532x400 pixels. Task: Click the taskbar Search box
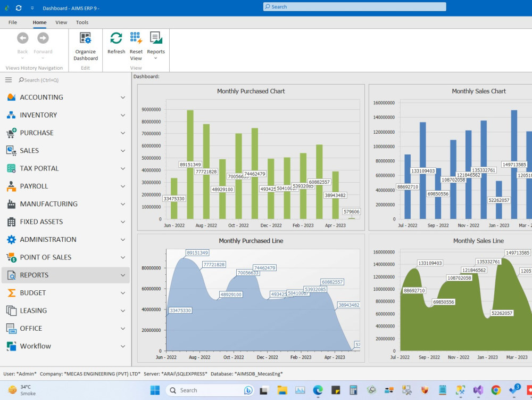click(210, 390)
